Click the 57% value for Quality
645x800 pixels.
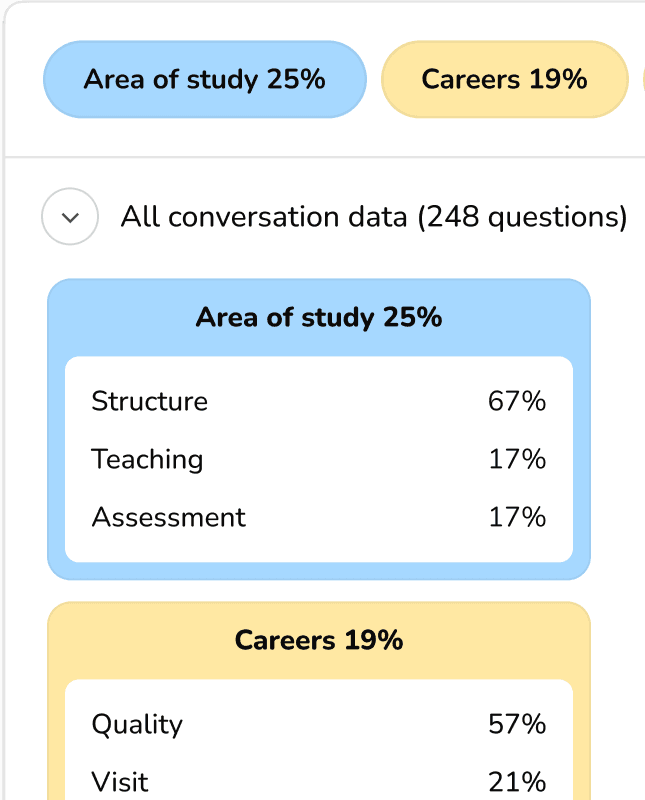517,724
